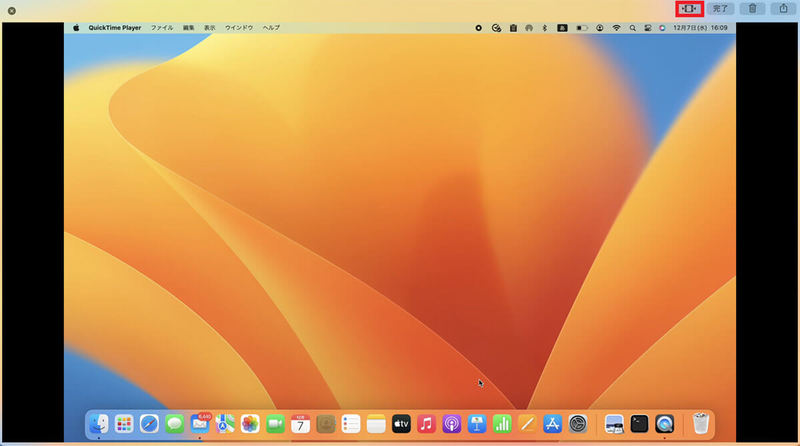Open Keynote in the Dock
The width and height of the screenshot is (800, 446).
click(477, 424)
